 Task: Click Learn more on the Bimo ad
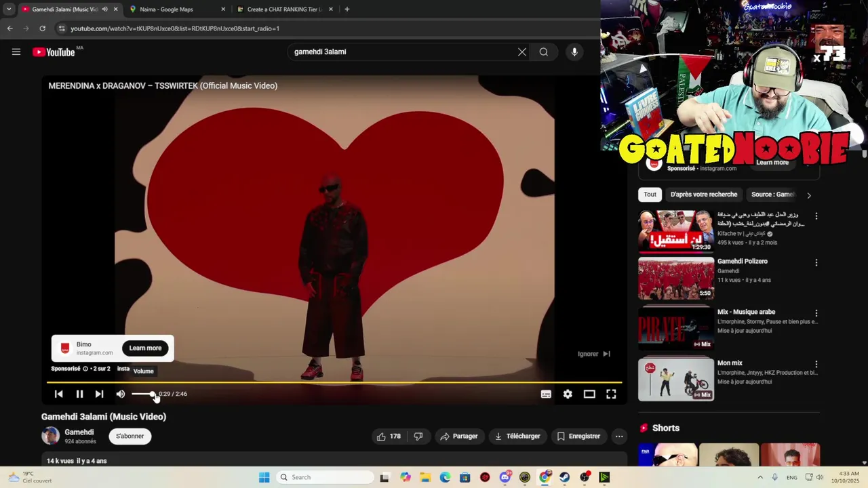pos(146,348)
